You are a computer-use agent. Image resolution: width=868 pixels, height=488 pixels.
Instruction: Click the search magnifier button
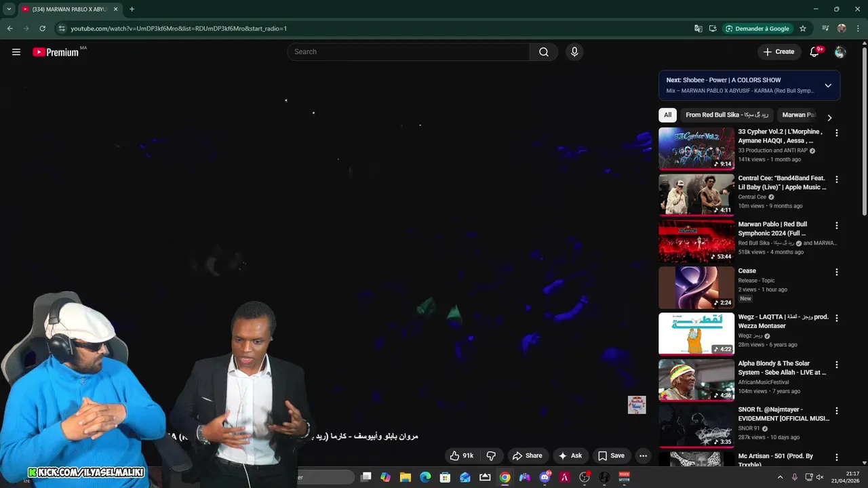[x=544, y=52]
